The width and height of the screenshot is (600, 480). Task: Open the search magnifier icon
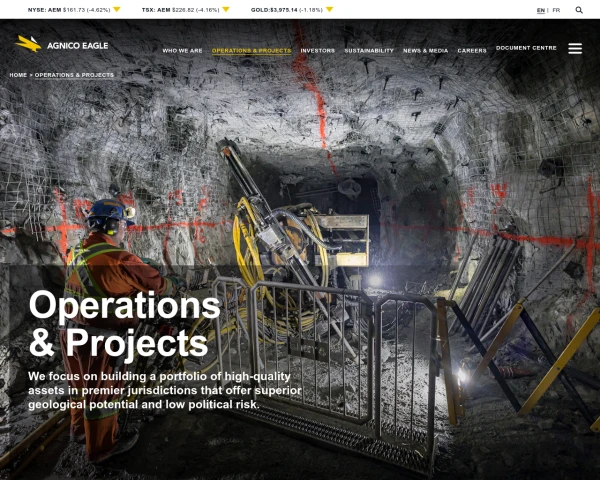click(579, 10)
